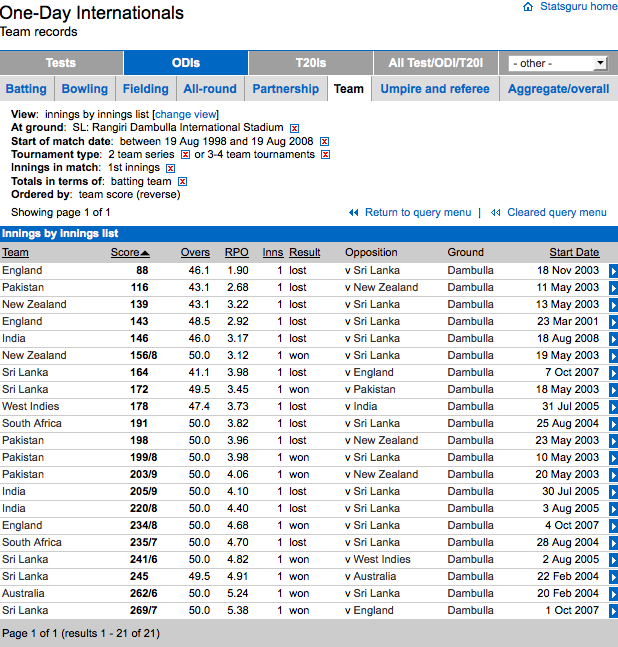Select the ODIs tab

tap(186, 63)
